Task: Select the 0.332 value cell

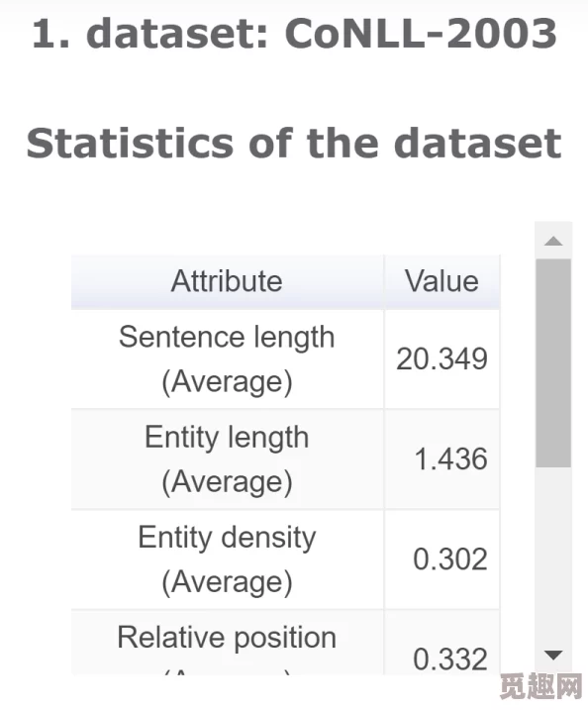Action: (442, 642)
